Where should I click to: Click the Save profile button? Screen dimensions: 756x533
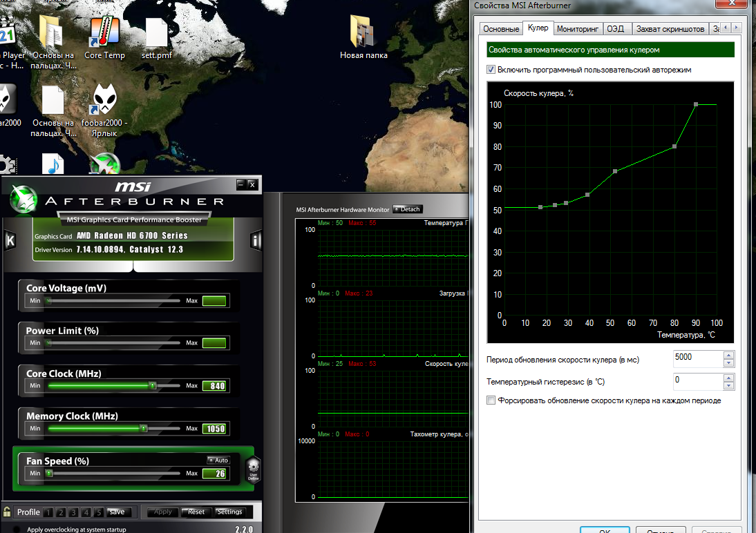[117, 512]
